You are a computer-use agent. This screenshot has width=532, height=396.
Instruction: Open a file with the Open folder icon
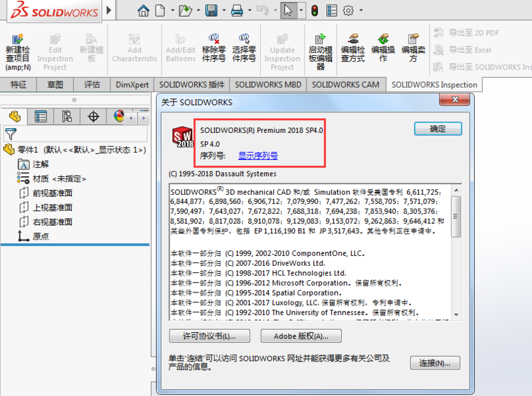186,11
